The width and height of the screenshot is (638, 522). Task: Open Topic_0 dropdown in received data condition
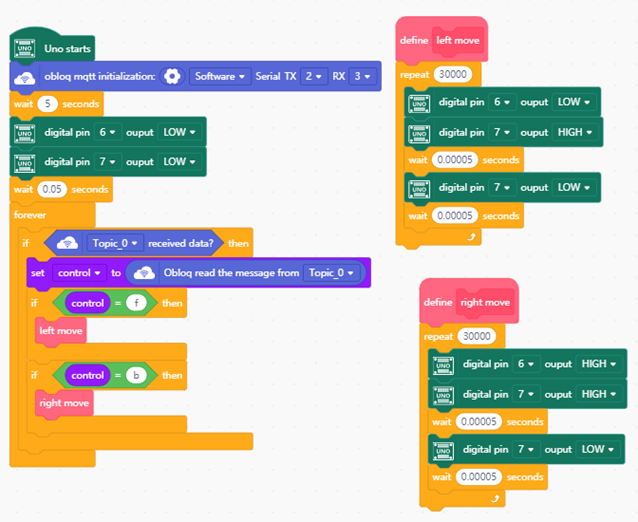coord(115,243)
